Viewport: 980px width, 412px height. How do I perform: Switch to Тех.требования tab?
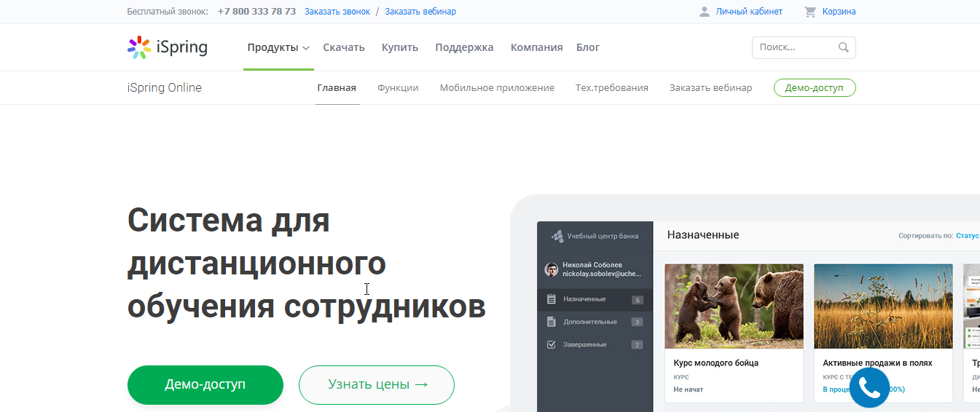point(612,88)
